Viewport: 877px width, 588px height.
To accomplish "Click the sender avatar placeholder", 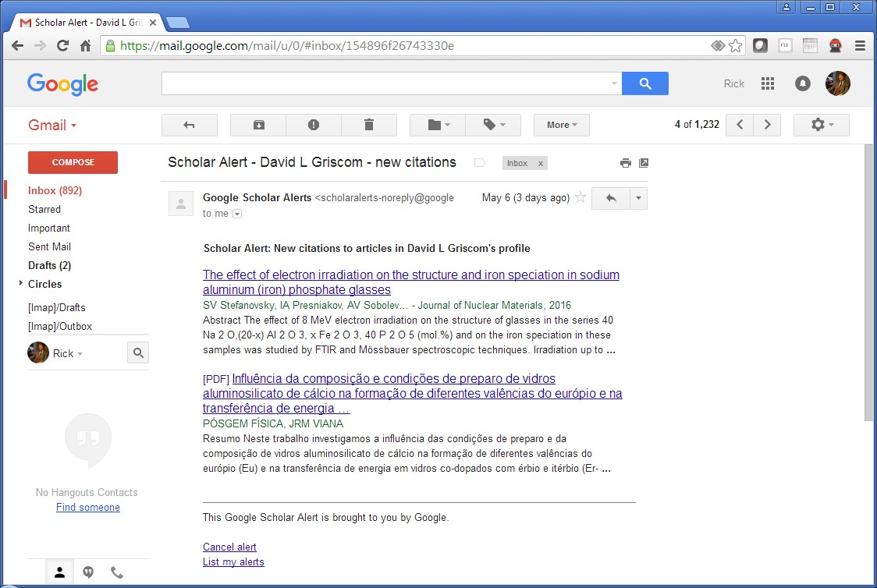I will 181,204.
